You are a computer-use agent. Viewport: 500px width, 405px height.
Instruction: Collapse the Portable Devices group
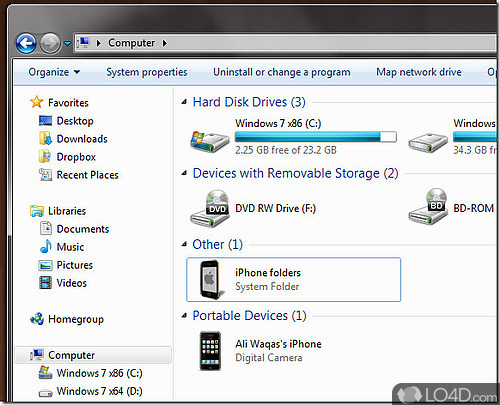pyautogui.click(x=184, y=315)
